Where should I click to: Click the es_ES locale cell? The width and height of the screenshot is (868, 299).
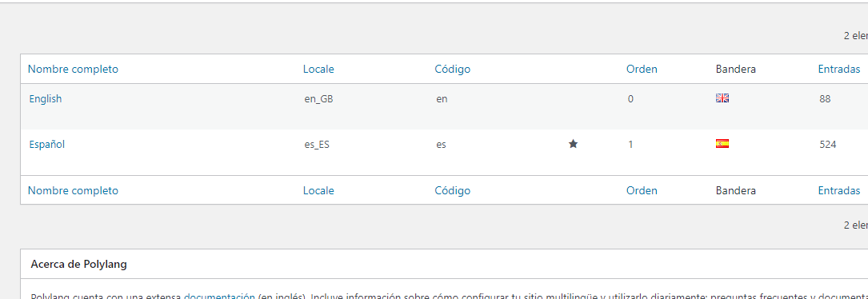(x=317, y=145)
